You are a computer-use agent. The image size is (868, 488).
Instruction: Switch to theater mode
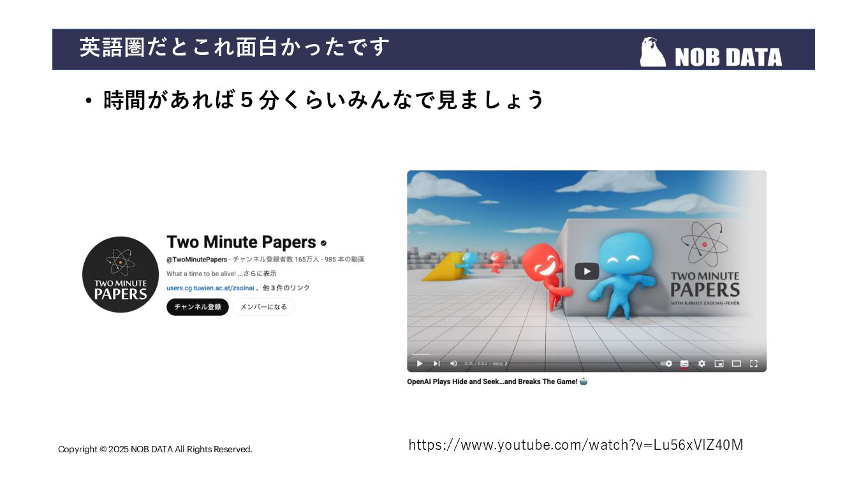pos(736,364)
